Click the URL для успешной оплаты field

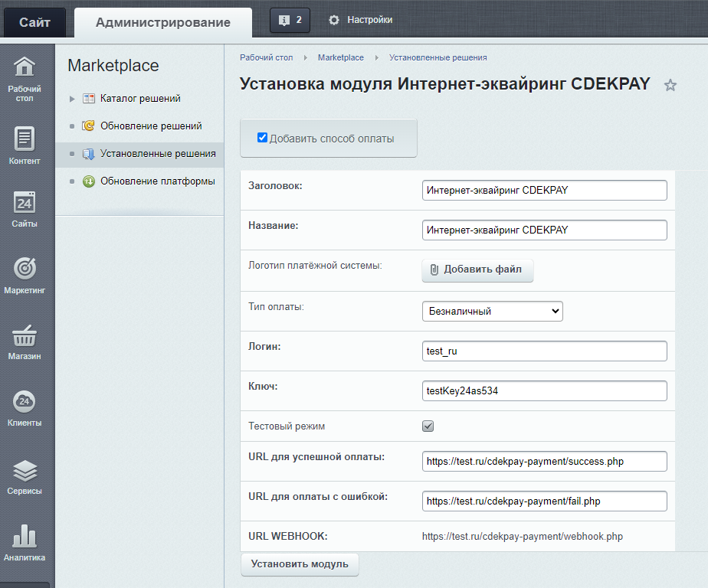click(x=545, y=461)
